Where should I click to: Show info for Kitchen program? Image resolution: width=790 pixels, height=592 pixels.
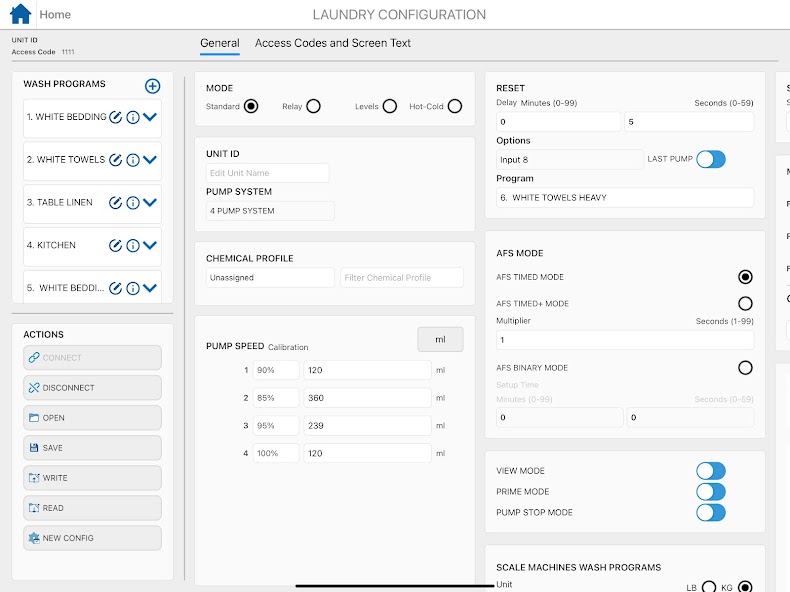pos(132,246)
